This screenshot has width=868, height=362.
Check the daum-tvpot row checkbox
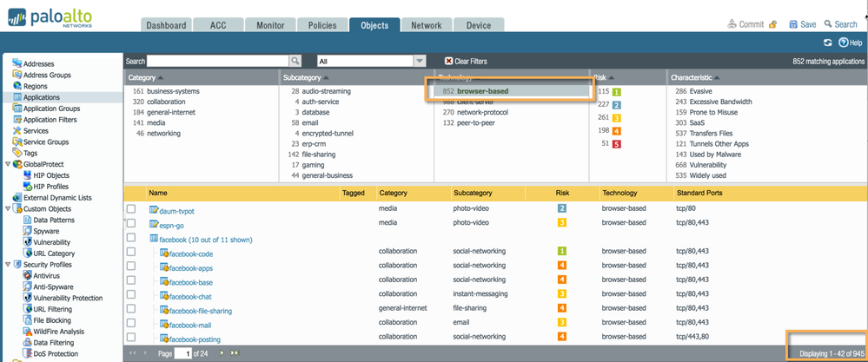(131, 209)
